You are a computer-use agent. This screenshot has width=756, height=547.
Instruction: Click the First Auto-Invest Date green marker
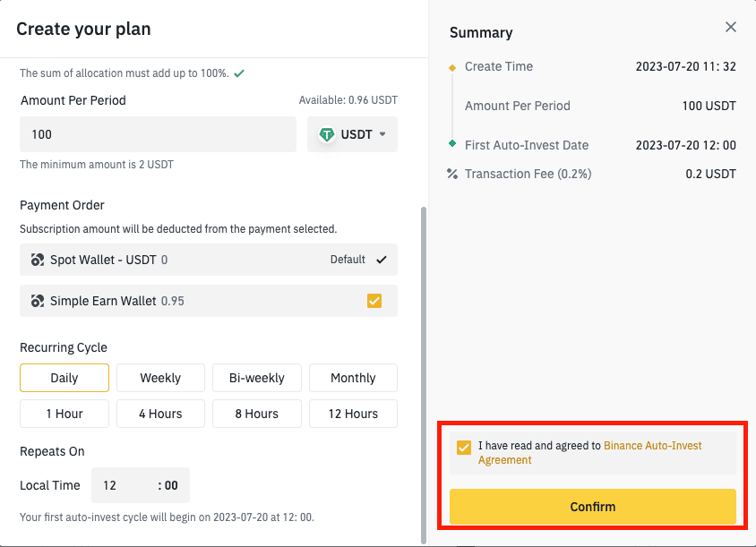coord(452,143)
